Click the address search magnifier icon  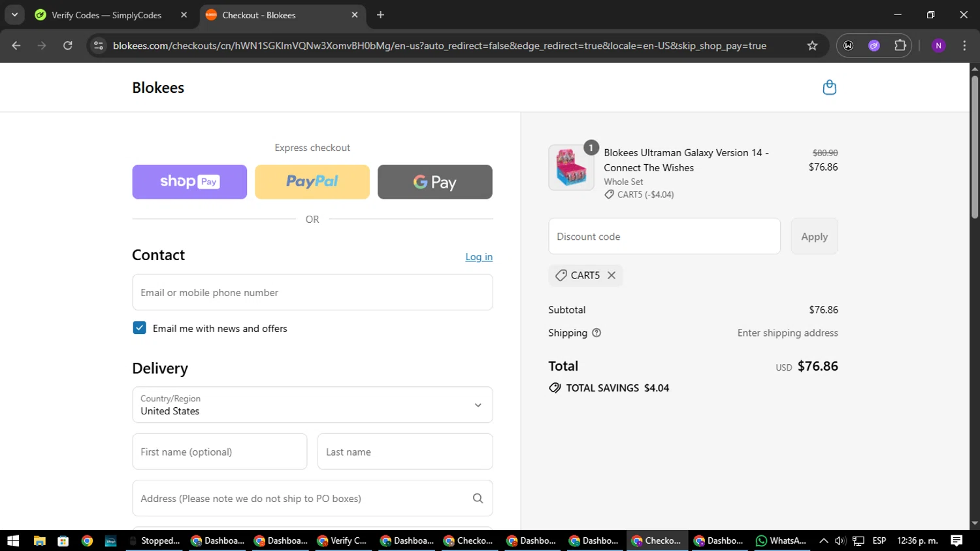coord(478,498)
